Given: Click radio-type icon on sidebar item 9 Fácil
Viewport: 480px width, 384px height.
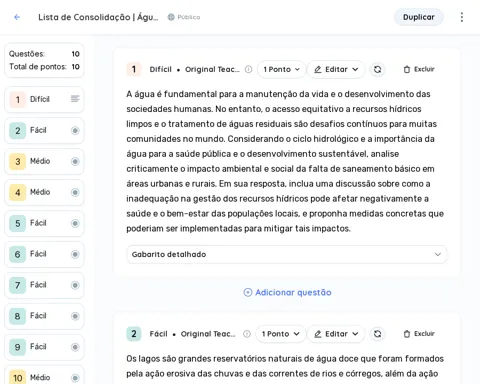Looking at the screenshot, I should pyautogui.click(x=75, y=347).
